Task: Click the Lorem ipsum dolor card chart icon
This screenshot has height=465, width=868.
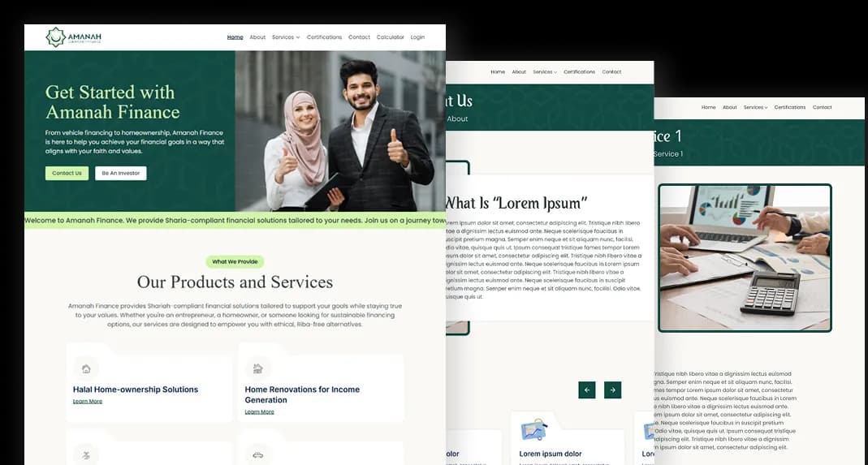Action: pos(534,429)
